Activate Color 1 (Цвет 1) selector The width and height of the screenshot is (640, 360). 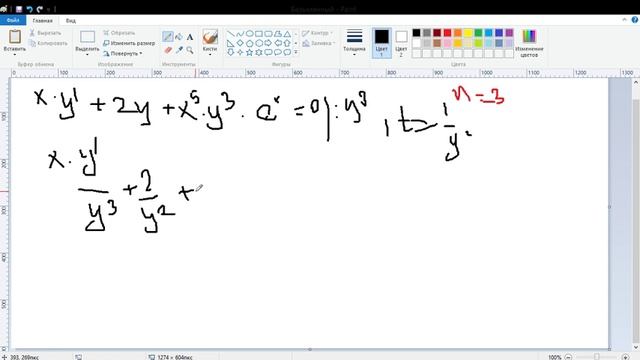click(x=382, y=42)
